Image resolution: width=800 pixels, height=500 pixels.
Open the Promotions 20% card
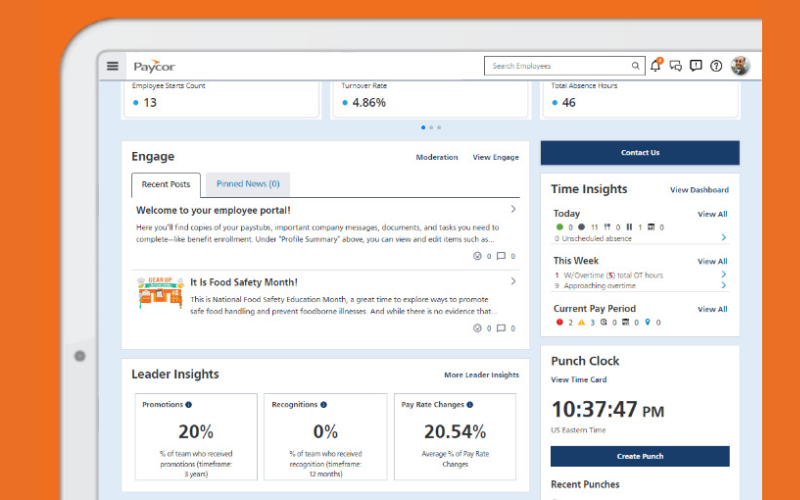pyautogui.click(x=196, y=437)
